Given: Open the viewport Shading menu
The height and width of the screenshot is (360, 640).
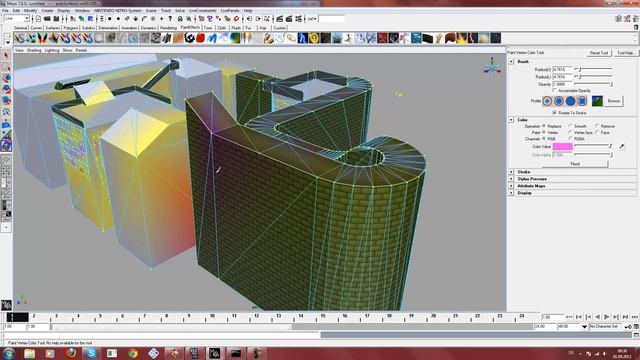Looking at the screenshot, I should (34, 50).
